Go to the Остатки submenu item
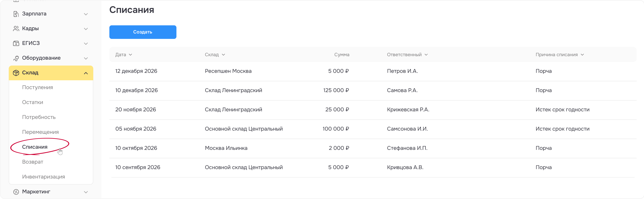644x199 pixels. click(33, 102)
